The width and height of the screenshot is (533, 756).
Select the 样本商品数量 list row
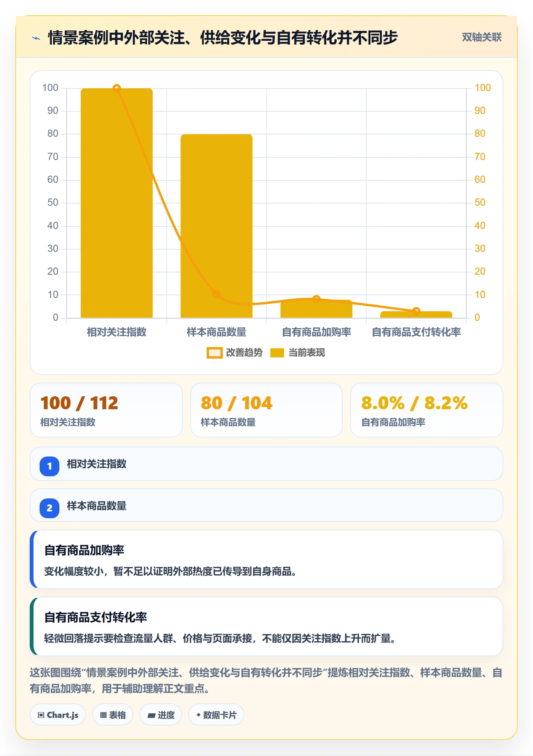coord(266,506)
